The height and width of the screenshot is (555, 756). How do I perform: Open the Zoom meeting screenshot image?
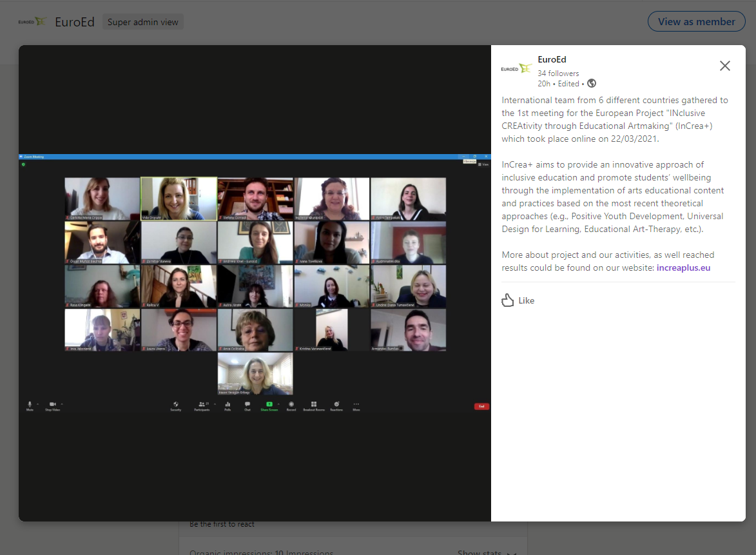255,283
